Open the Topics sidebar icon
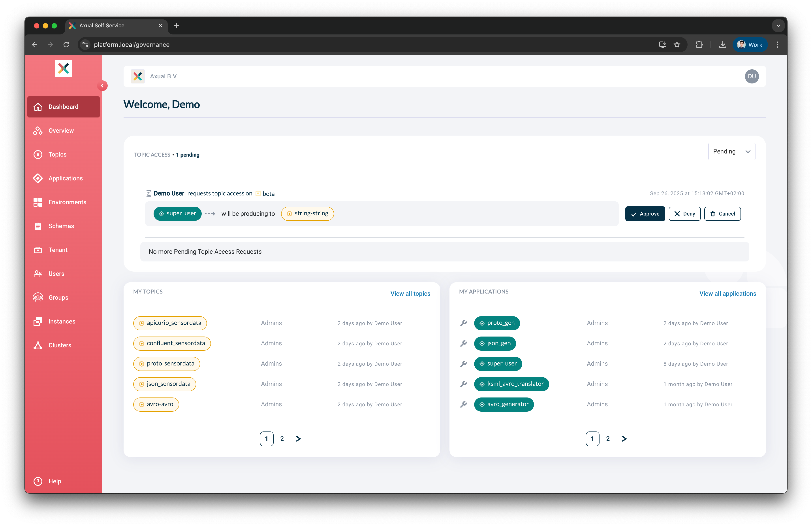This screenshot has width=812, height=526. pos(38,155)
